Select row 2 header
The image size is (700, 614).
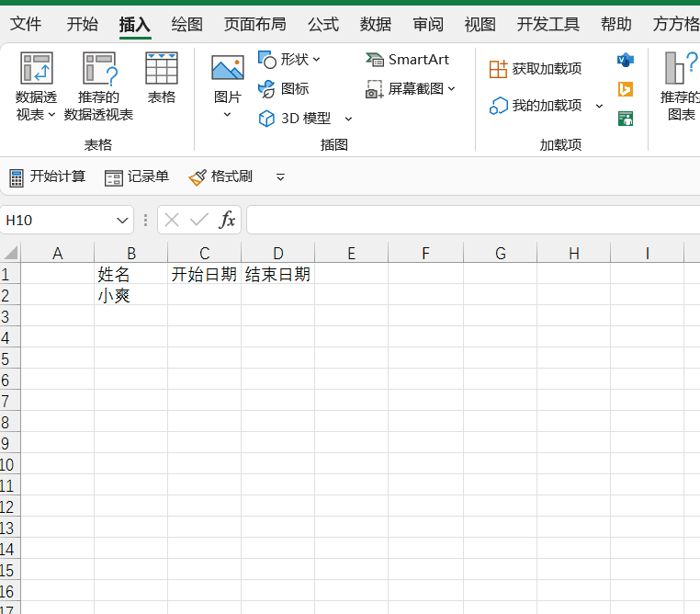pyautogui.click(x=10, y=295)
